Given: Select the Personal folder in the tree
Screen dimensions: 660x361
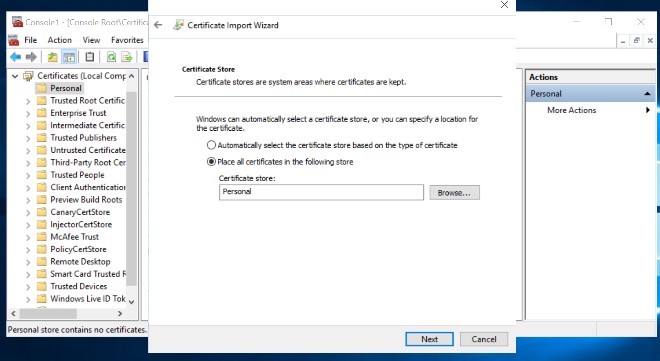Looking at the screenshot, I should (66, 88).
